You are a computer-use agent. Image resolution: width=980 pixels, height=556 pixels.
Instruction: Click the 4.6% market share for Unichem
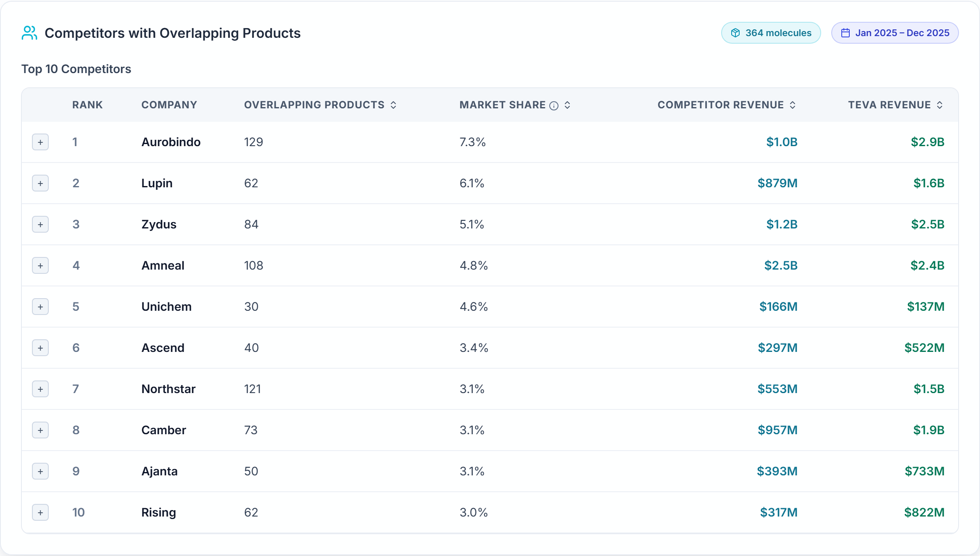coord(474,307)
